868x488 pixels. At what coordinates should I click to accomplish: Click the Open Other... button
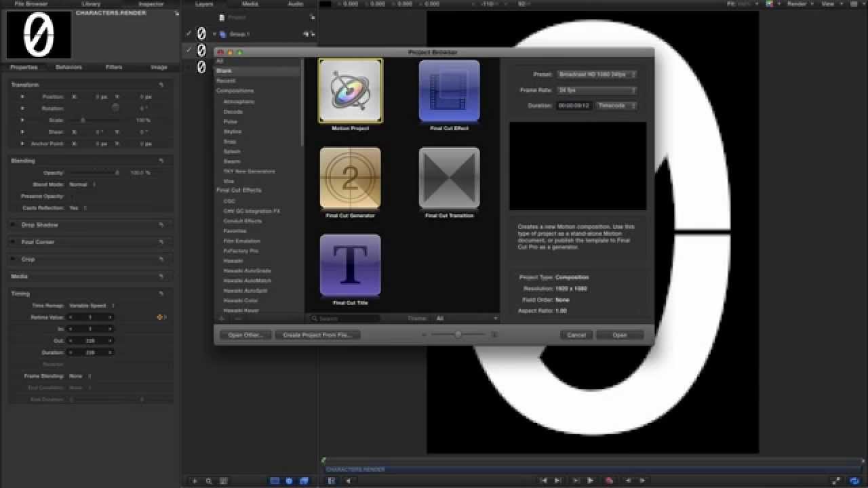tap(245, 335)
